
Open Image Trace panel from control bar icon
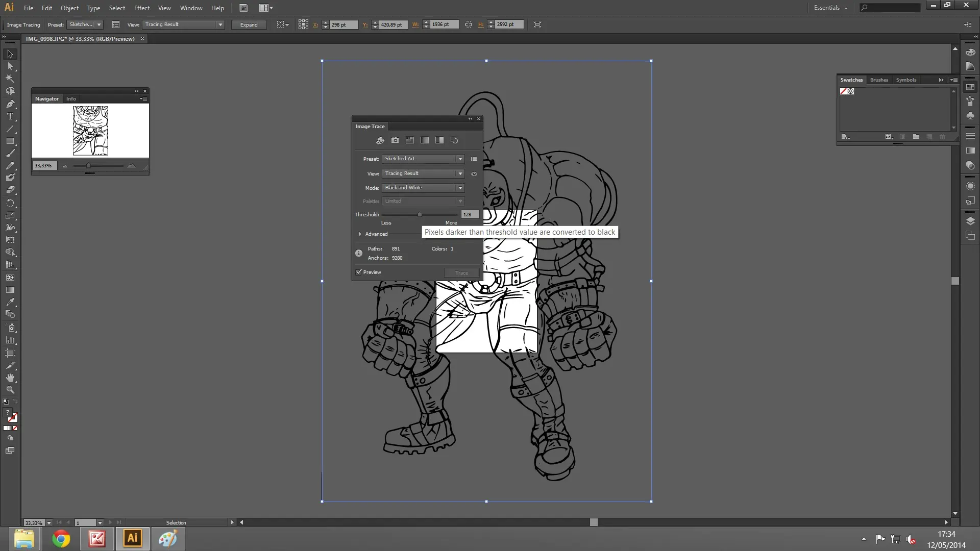(x=116, y=24)
